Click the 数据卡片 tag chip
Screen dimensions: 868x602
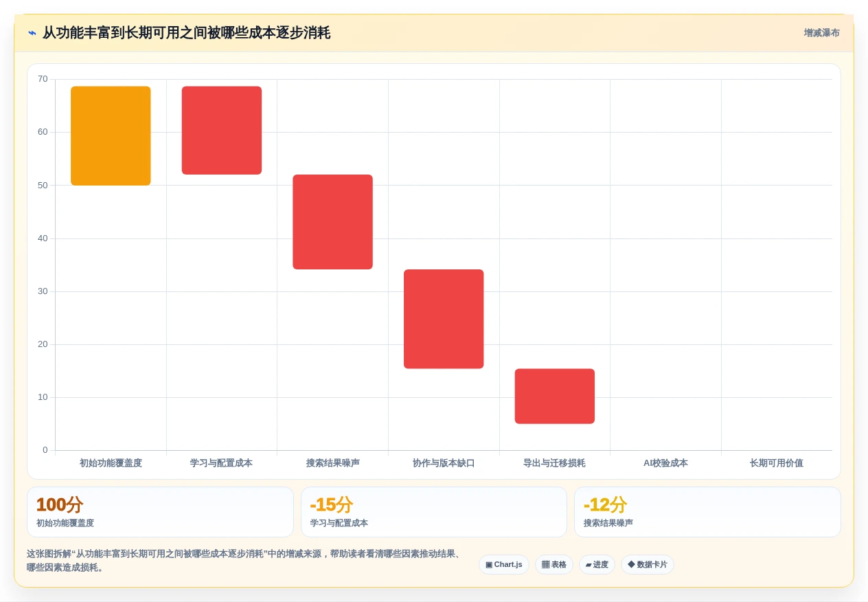648,565
